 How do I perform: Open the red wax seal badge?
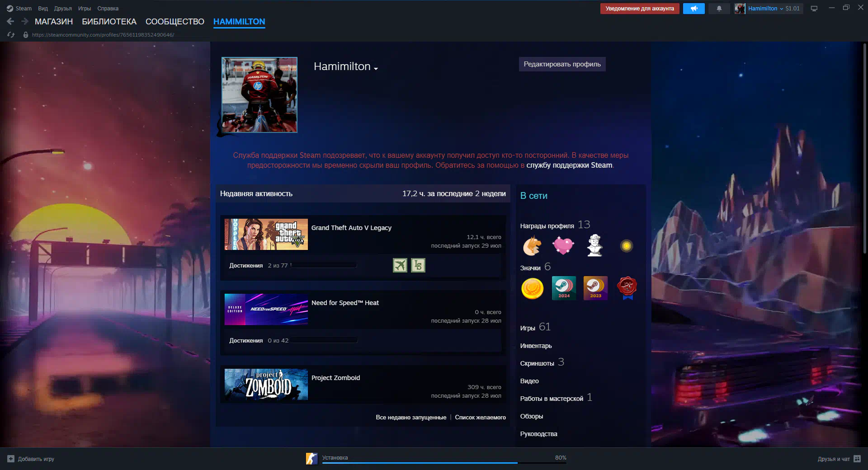click(x=627, y=288)
